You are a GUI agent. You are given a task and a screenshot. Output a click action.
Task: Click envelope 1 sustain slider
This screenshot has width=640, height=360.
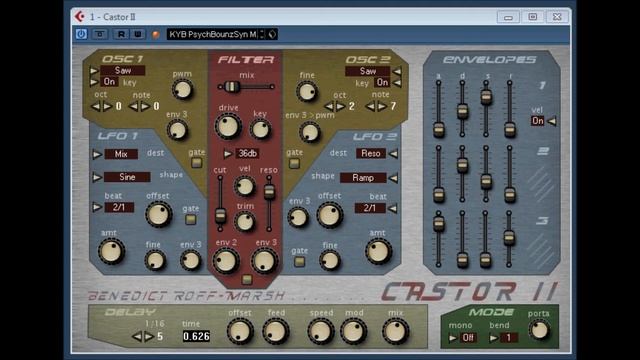click(x=486, y=109)
